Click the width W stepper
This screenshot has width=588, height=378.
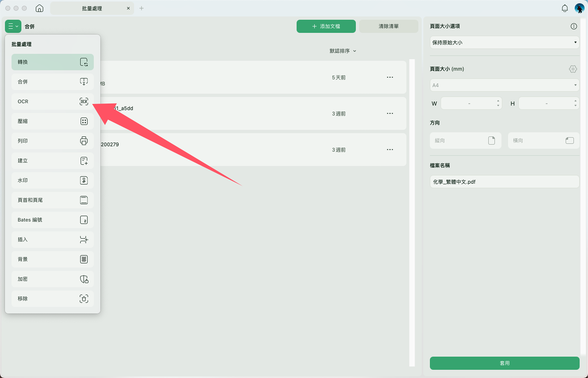(x=498, y=103)
